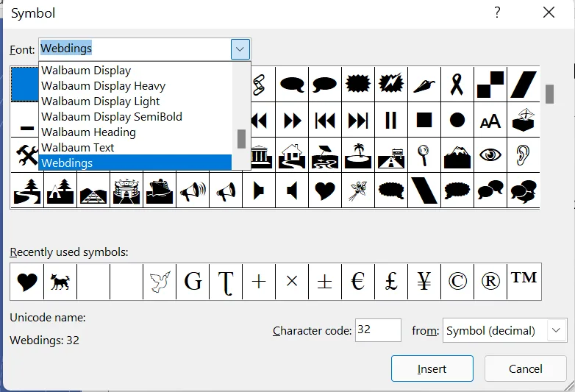Insert recently used pound sign
The image size is (575, 392).
point(391,282)
